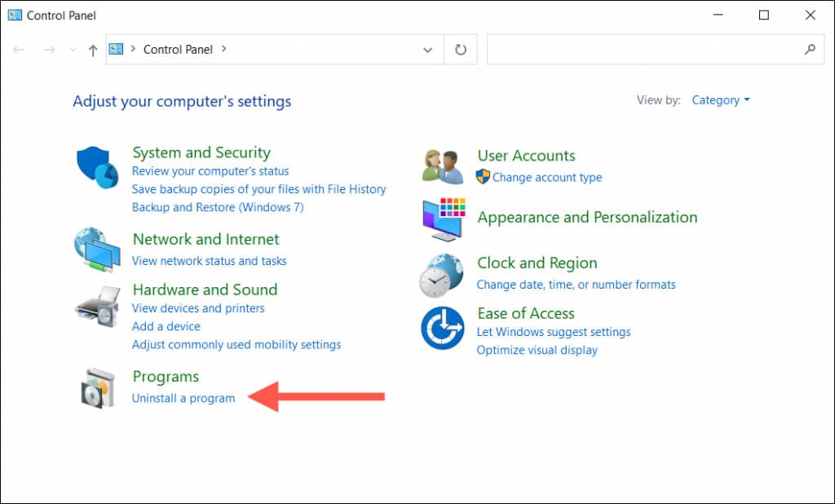Expand the recent locations arrow
The width and height of the screenshot is (835, 504).
(x=73, y=50)
